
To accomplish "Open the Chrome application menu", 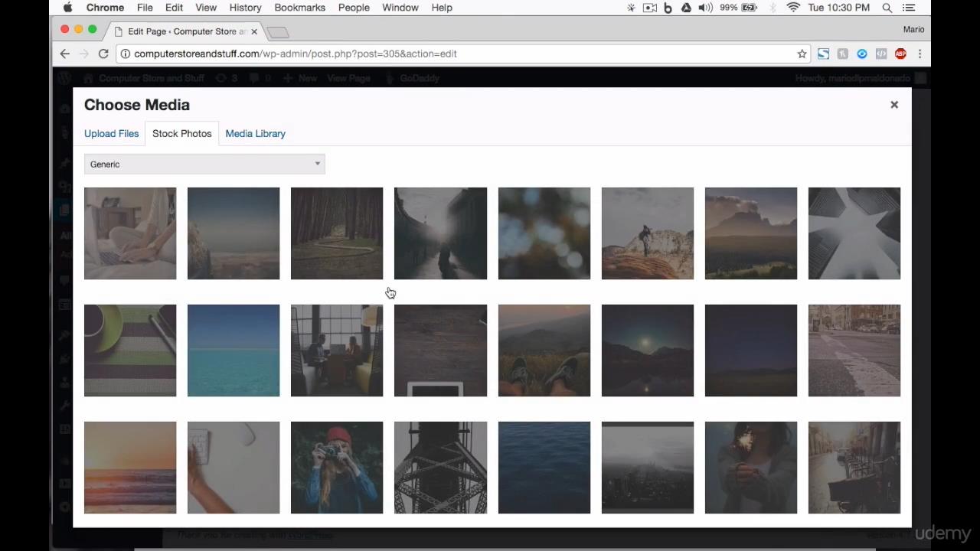I will click(x=105, y=8).
